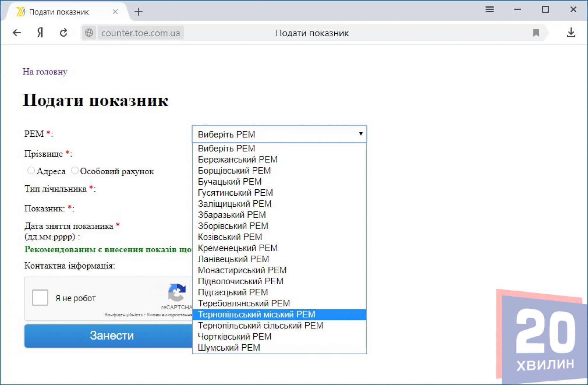Viewport: 588px width, 385px height.
Task: Close the Подати показник tab
Action: (115, 12)
